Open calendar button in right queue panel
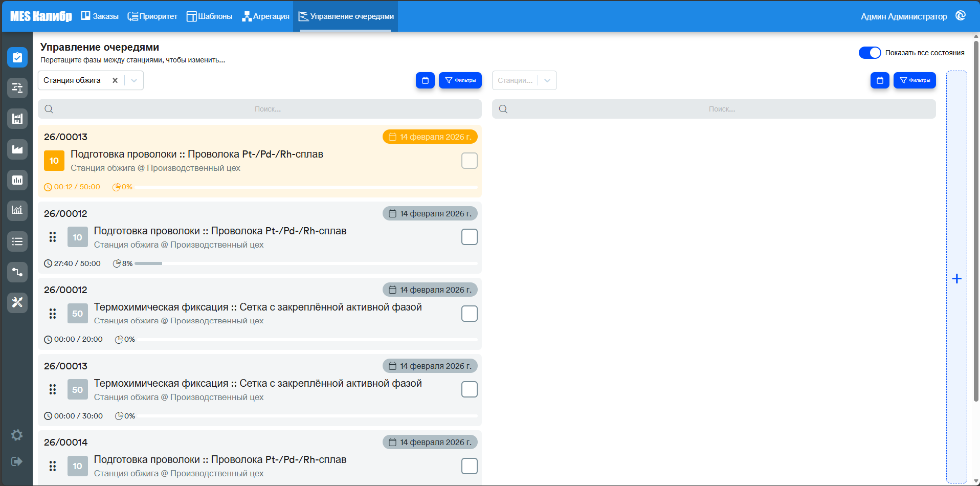980x486 pixels. pos(880,80)
